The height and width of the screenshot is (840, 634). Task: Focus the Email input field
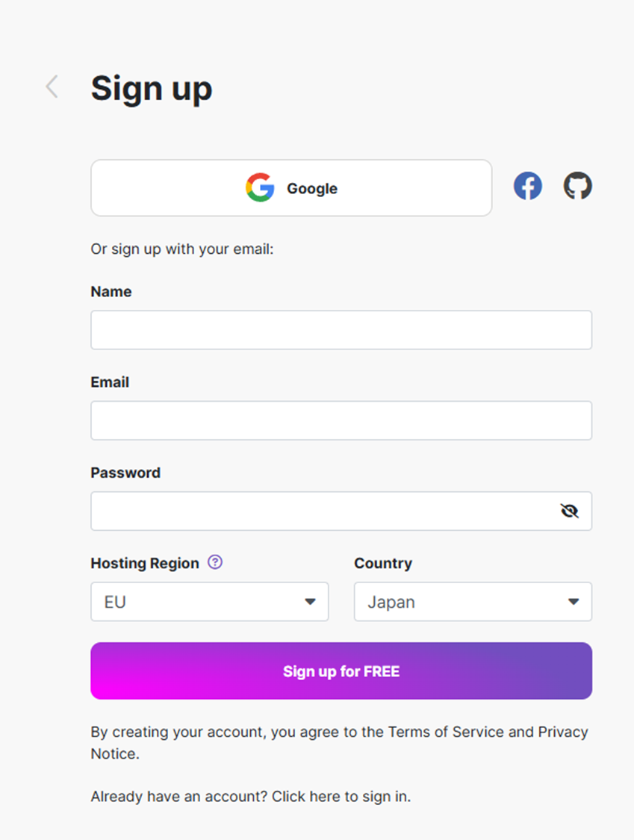pyautogui.click(x=341, y=420)
